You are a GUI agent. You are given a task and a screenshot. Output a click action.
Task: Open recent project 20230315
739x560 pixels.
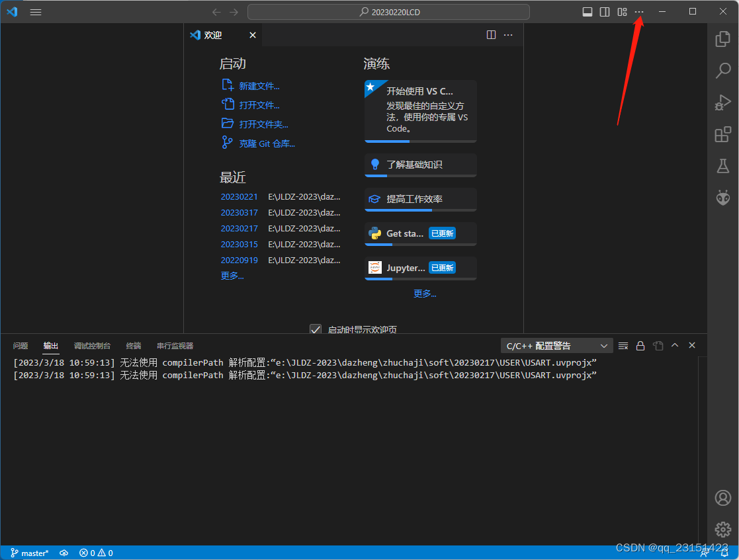[239, 245]
